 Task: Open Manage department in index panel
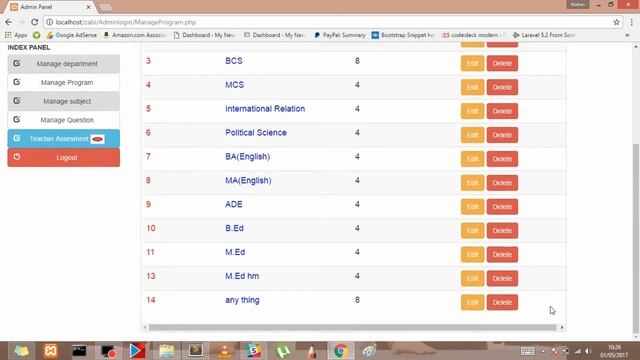[64, 64]
